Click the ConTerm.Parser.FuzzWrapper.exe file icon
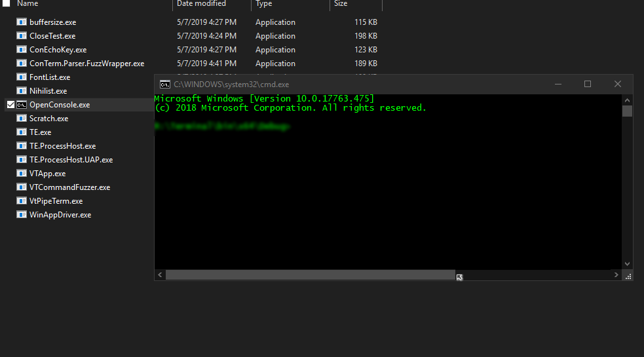 [x=22, y=64]
